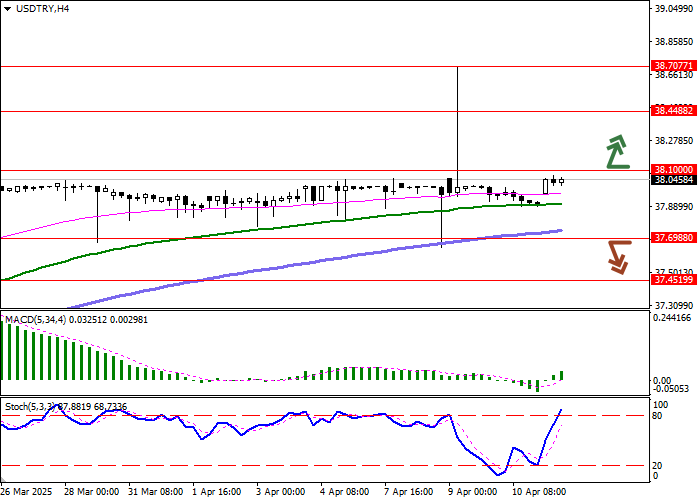Click the 38.10000 level price label
This screenshot has width=700, height=500.
tap(673, 170)
